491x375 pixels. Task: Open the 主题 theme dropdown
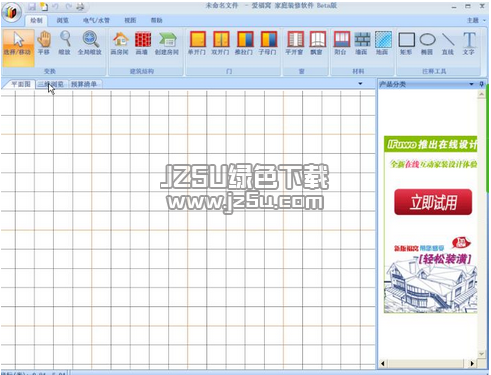pos(476,20)
